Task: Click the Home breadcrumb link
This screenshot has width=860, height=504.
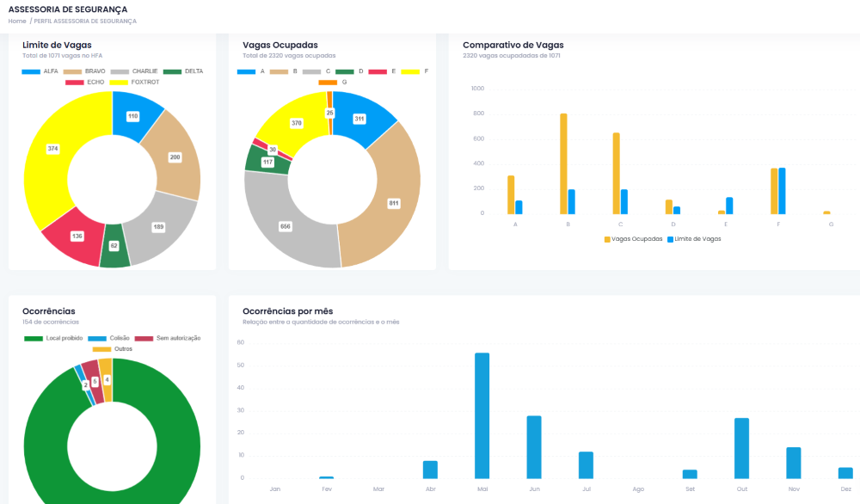Action: point(17,21)
